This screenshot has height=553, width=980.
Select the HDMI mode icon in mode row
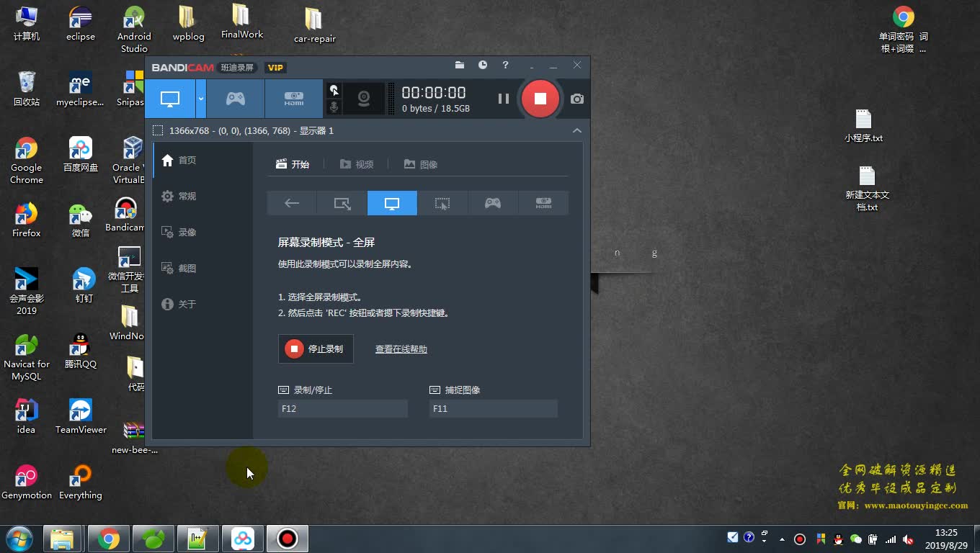pyautogui.click(x=543, y=203)
